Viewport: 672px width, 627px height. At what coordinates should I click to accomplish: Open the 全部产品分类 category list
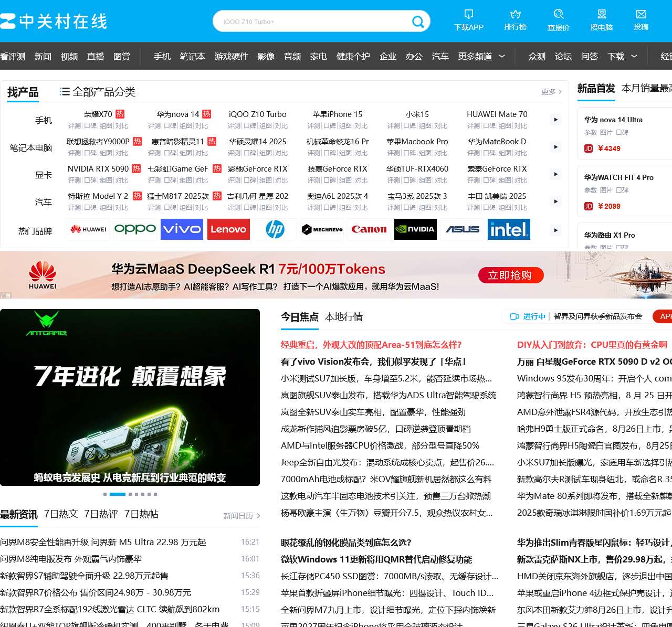tap(99, 91)
